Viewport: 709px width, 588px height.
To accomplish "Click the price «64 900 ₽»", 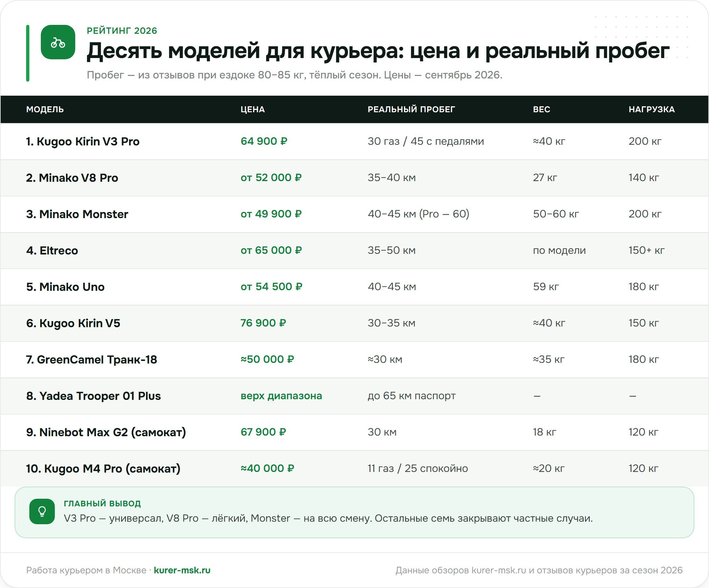I will coord(264,141).
